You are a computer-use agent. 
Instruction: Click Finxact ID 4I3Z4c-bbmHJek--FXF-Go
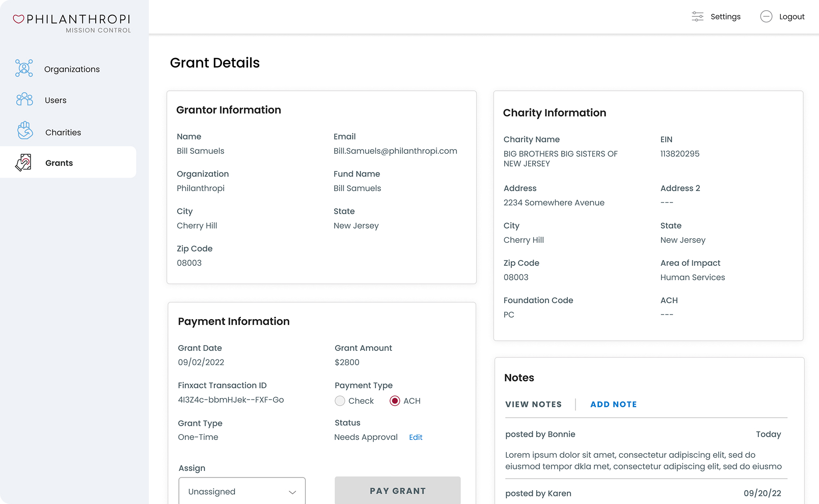[231, 400]
